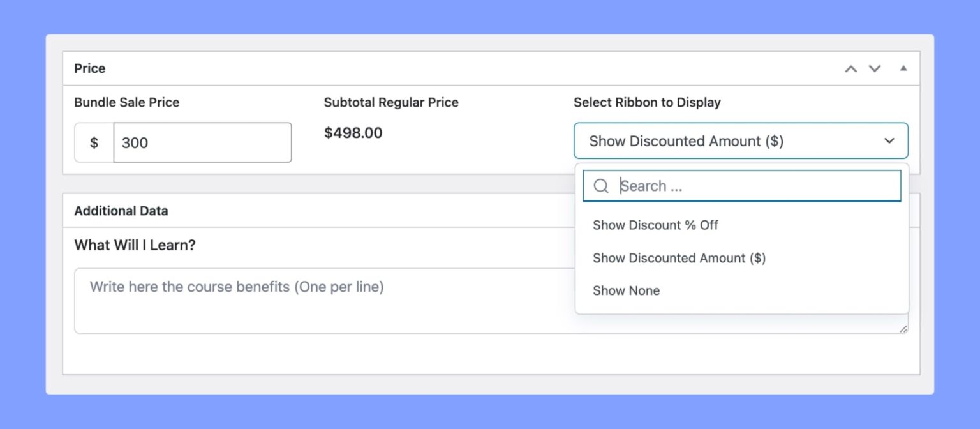Click the What Will I Learn? heading
The height and width of the screenshot is (429, 980).
pos(135,245)
